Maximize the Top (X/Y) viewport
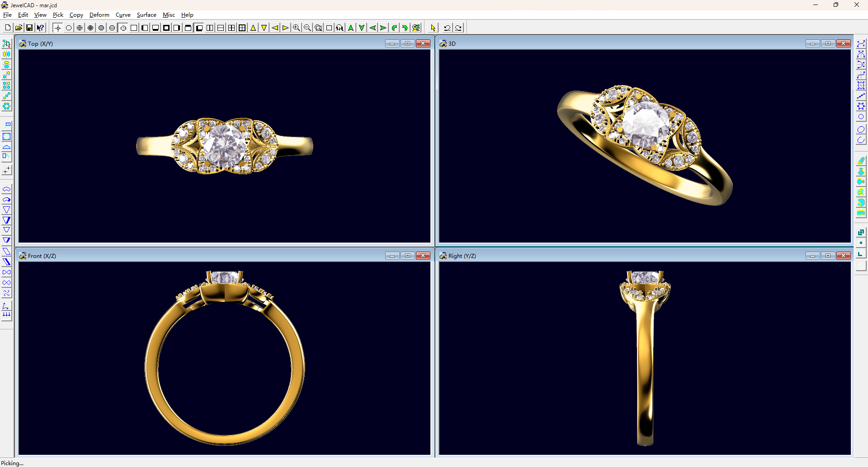Image resolution: width=868 pixels, height=467 pixels. coord(407,43)
